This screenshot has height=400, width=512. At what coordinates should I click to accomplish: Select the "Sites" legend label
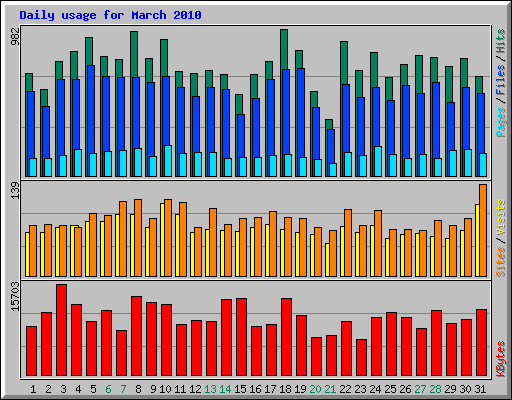pos(501,262)
